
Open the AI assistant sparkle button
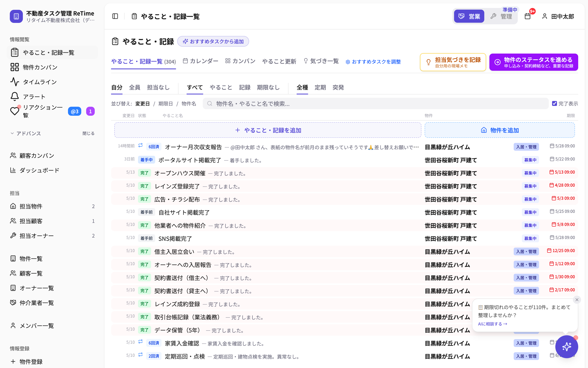[567, 347]
